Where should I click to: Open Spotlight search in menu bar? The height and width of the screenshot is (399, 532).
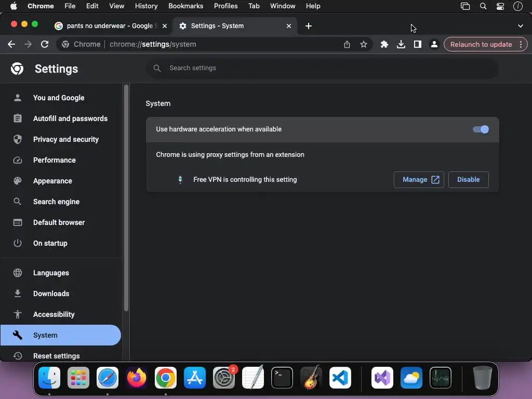tap(483, 6)
